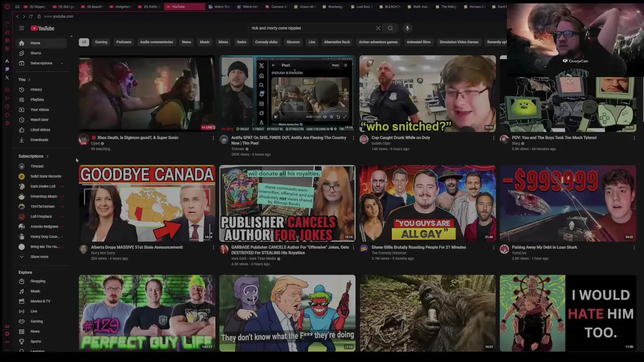Open TimTheTatman channel
The image size is (644, 362).
[x=41, y=207]
